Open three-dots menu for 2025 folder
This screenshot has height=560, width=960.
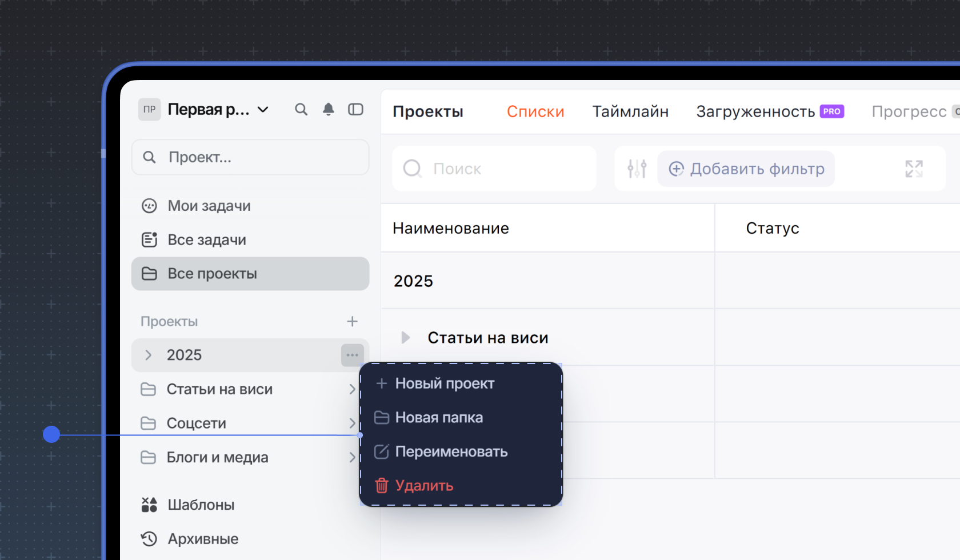coord(352,355)
